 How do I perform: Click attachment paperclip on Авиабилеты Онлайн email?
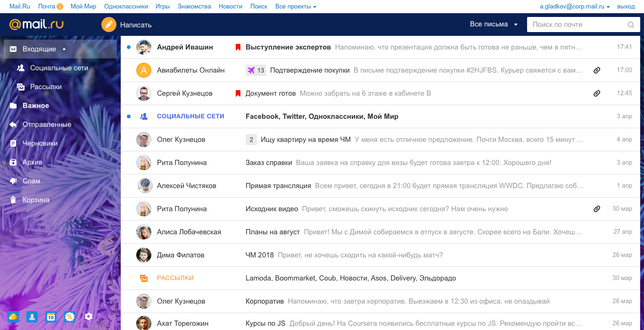point(596,70)
